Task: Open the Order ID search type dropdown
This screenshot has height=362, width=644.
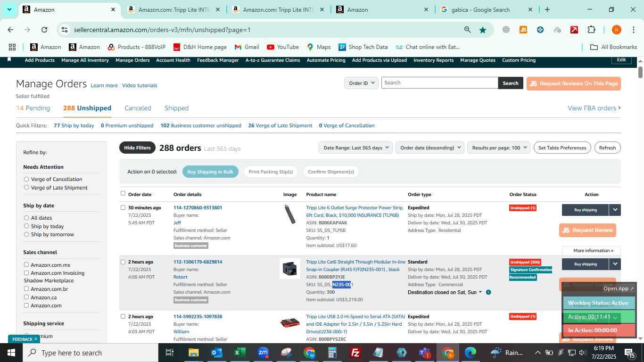Action: pyautogui.click(x=361, y=83)
